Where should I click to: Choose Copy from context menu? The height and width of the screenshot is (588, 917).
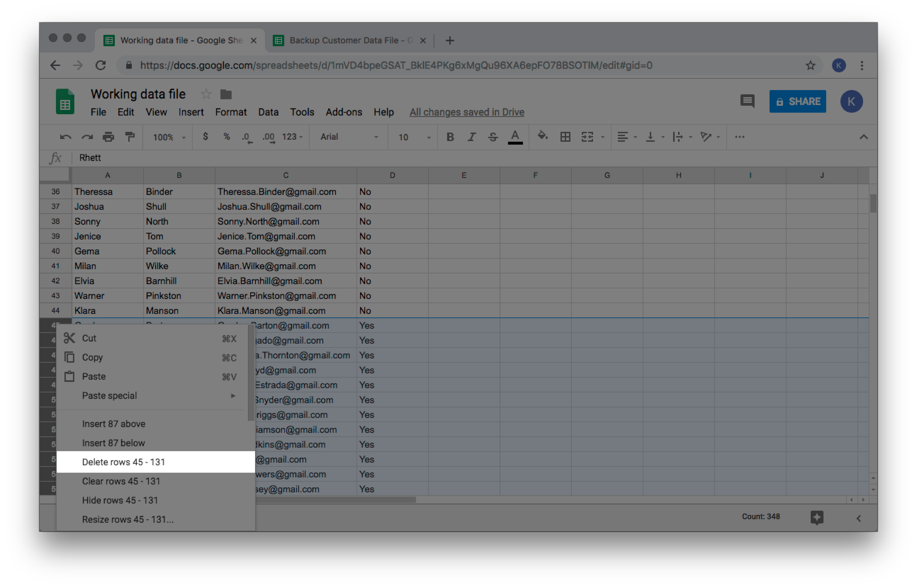coord(152,357)
